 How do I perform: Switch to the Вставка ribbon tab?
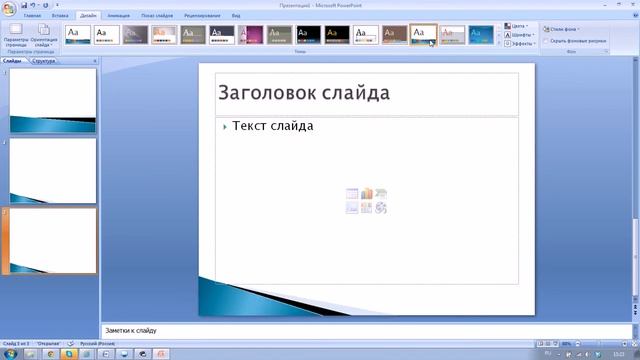coord(60,16)
